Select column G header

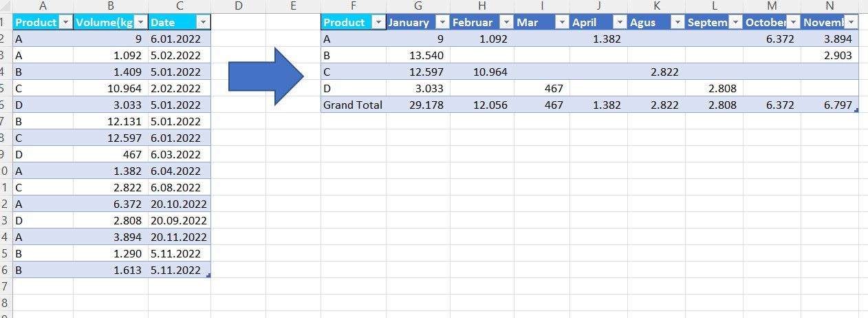[x=418, y=6]
